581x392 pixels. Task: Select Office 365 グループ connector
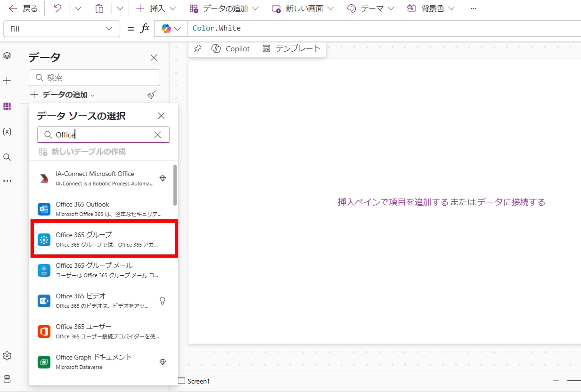pos(103,239)
